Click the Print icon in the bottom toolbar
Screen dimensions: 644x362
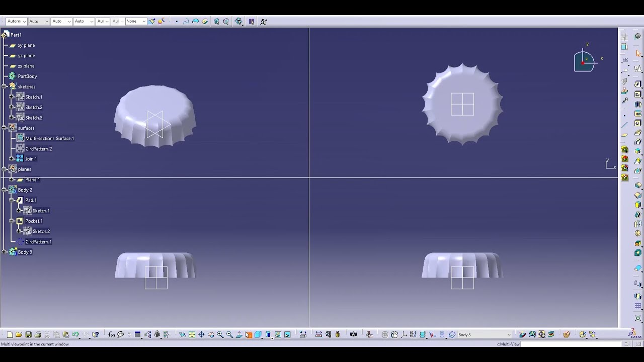38,334
